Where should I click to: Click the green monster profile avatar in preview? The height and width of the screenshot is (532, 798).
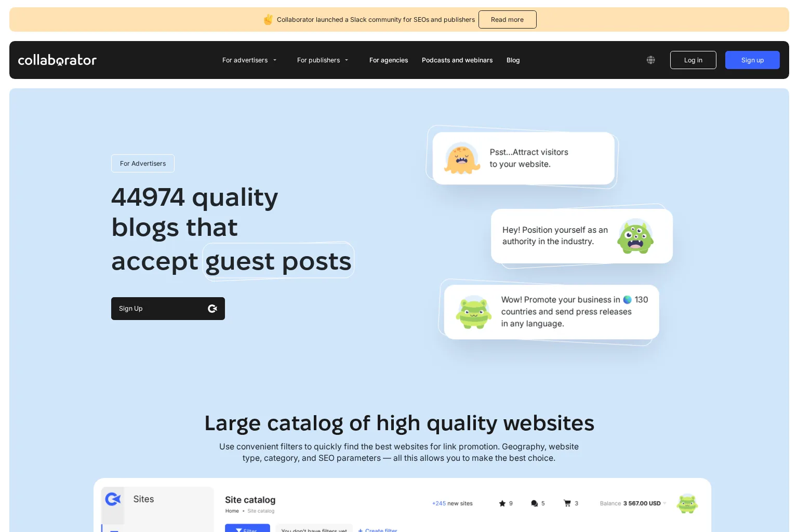coord(687,503)
